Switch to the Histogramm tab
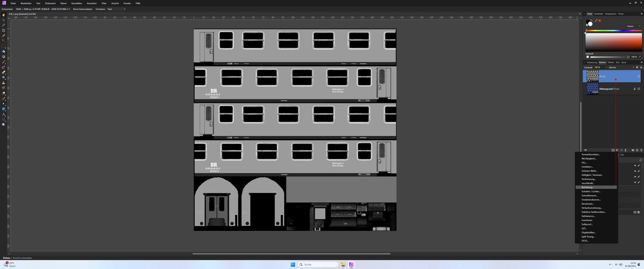Viewport: 644px width, 269px height. [610, 14]
